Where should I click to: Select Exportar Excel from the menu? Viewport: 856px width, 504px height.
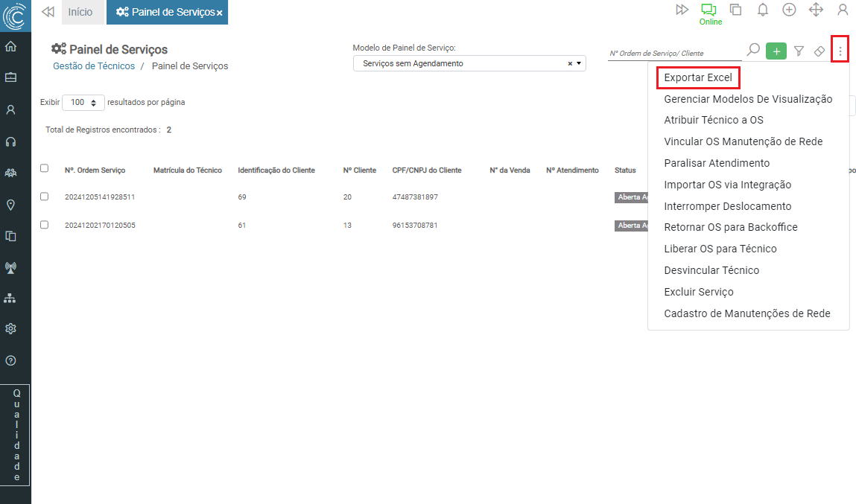coord(698,77)
